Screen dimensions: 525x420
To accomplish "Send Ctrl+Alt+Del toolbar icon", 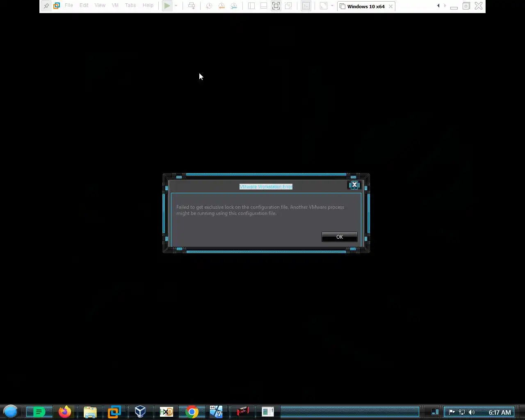I will 192,6.
